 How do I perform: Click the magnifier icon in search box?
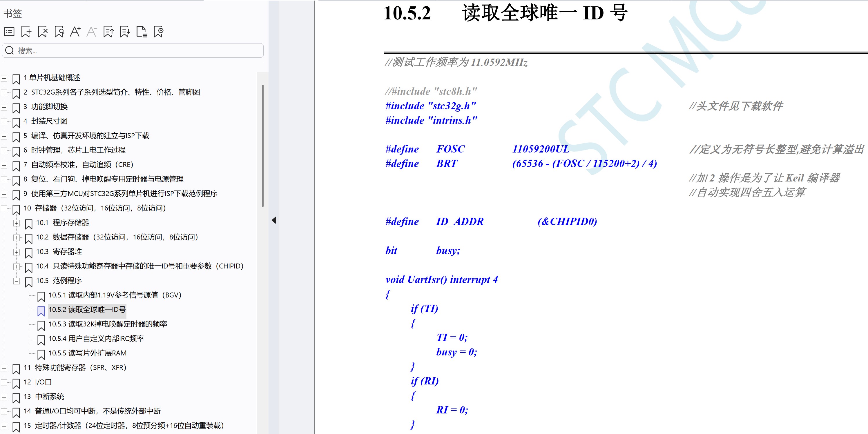[10, 50]
